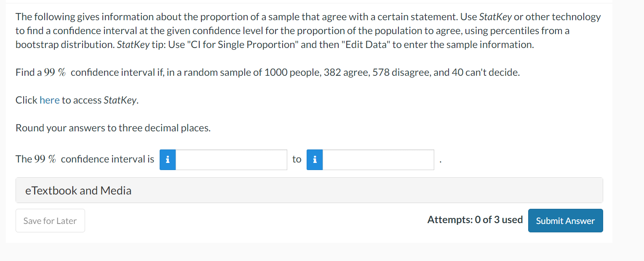Click "The 99 % confidence interval is" label

point(85,159)
